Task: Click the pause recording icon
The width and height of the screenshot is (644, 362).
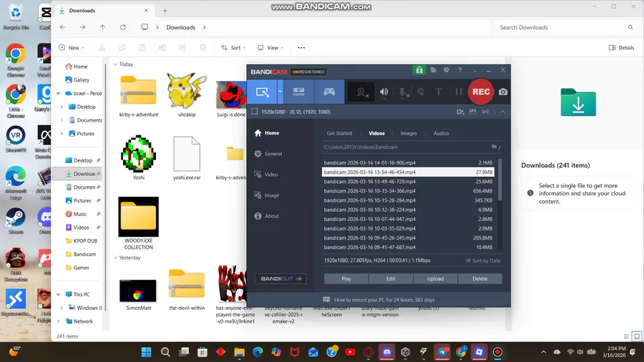Action: 459,92
